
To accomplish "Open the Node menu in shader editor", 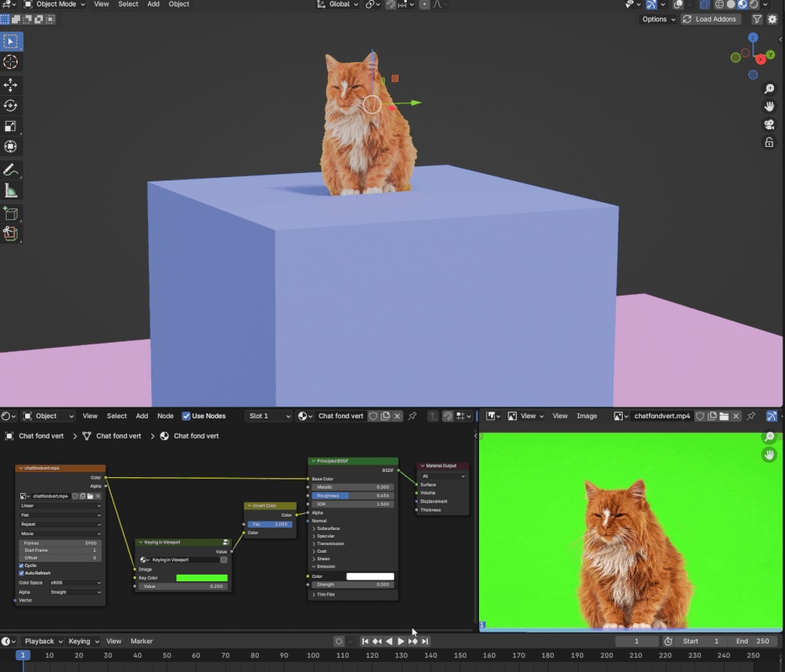I will (166, 416).
